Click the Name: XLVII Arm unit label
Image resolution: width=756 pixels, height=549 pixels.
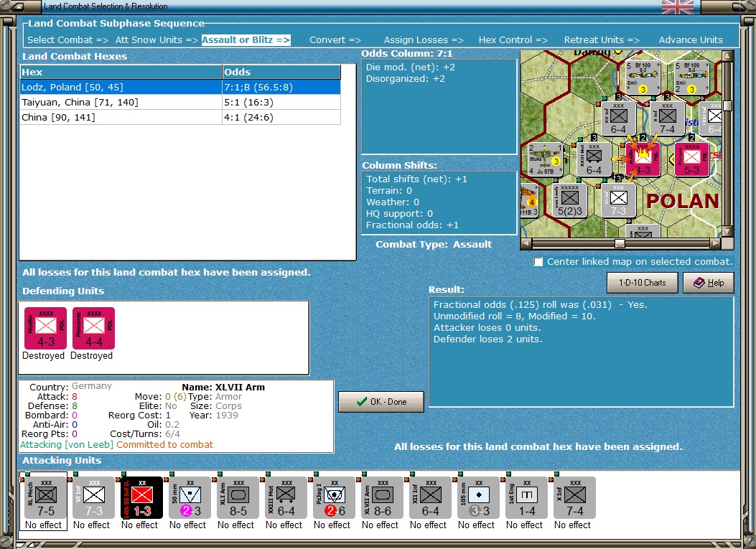[x=223, y=387]
